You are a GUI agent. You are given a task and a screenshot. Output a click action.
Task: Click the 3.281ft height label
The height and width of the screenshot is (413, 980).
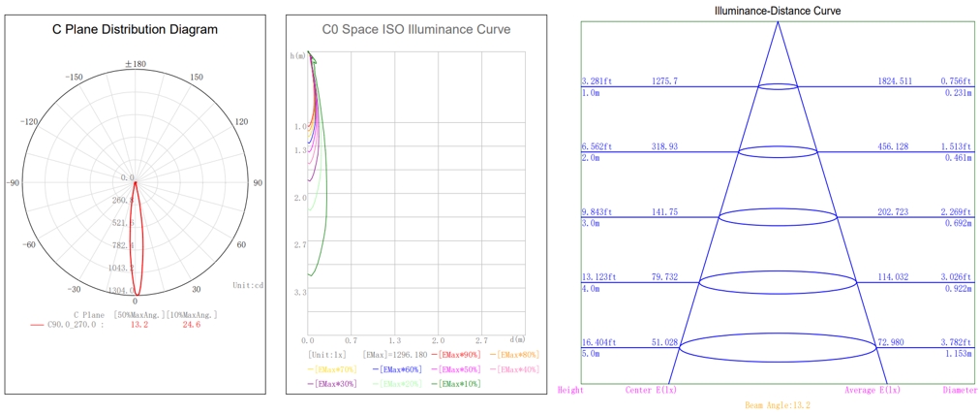tap(597, 81)
